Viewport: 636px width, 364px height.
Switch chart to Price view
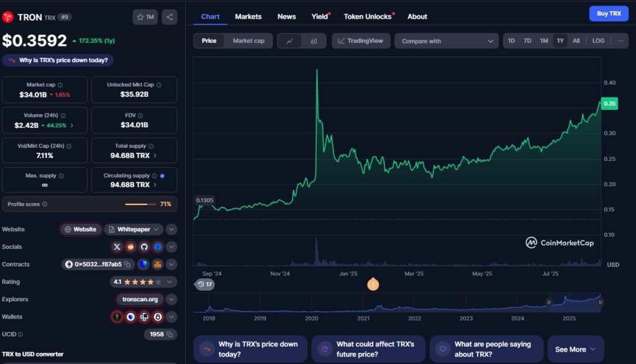pos(209,40)
